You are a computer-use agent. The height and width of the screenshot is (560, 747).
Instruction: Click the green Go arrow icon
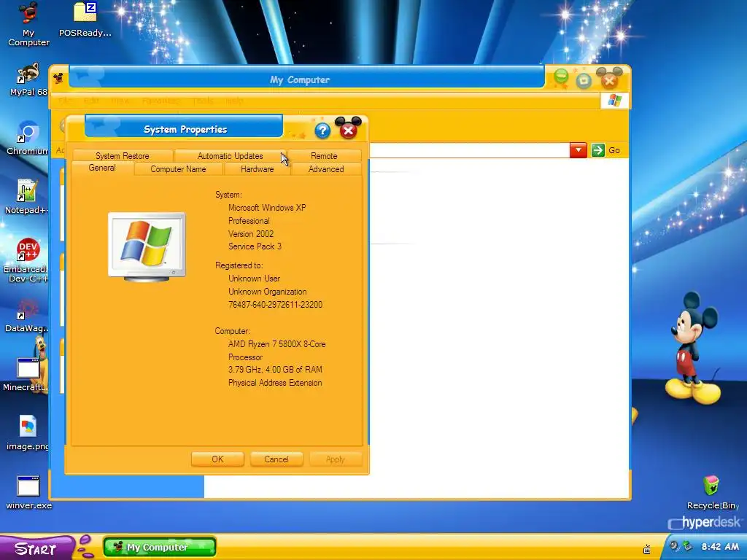point(598,150)
